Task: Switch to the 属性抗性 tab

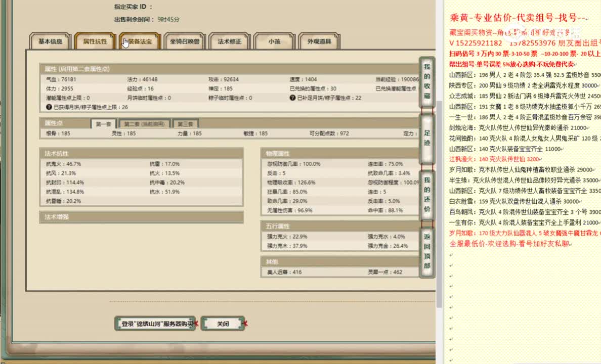Action: tap(95, 41)
